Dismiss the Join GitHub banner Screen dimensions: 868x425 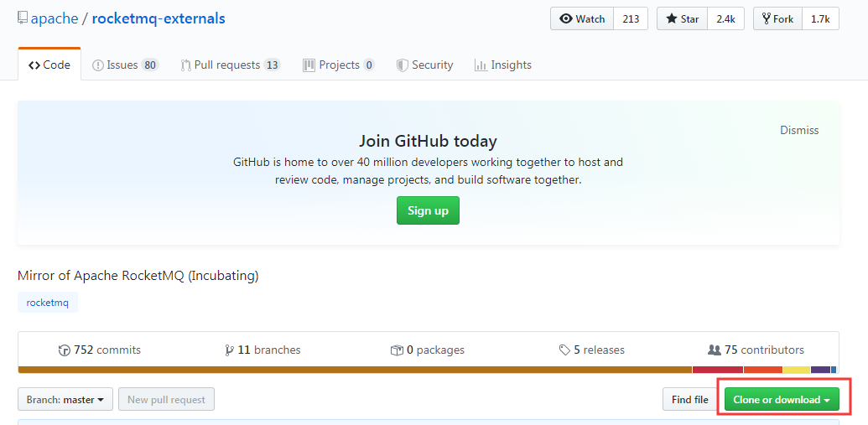[x=798, y=130]
